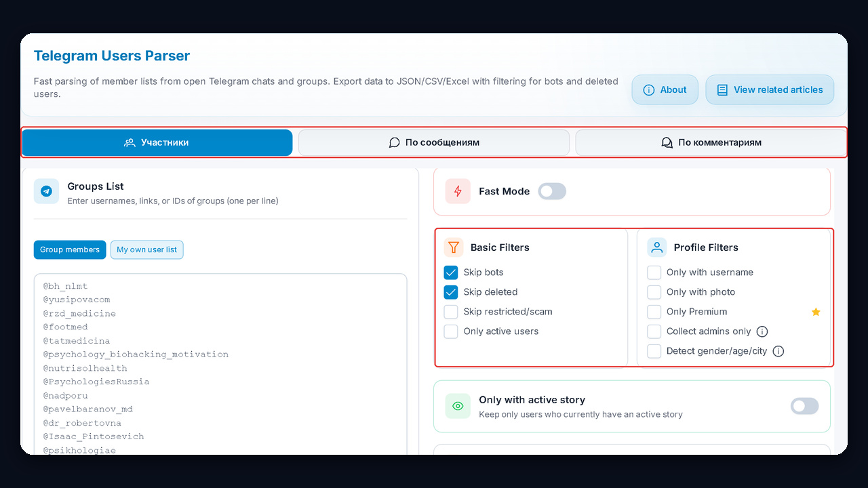Check the Only with photo checkbox
Screen dimensions: 868x488
pyautogui.click(x=654, y=292)
